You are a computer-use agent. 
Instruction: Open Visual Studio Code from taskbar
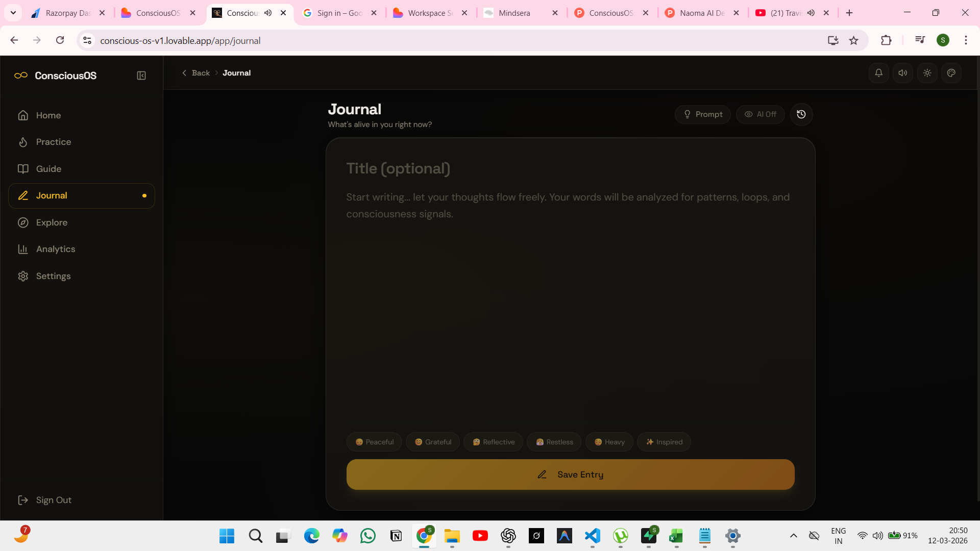pyautogui.click(x=592, y=536)
